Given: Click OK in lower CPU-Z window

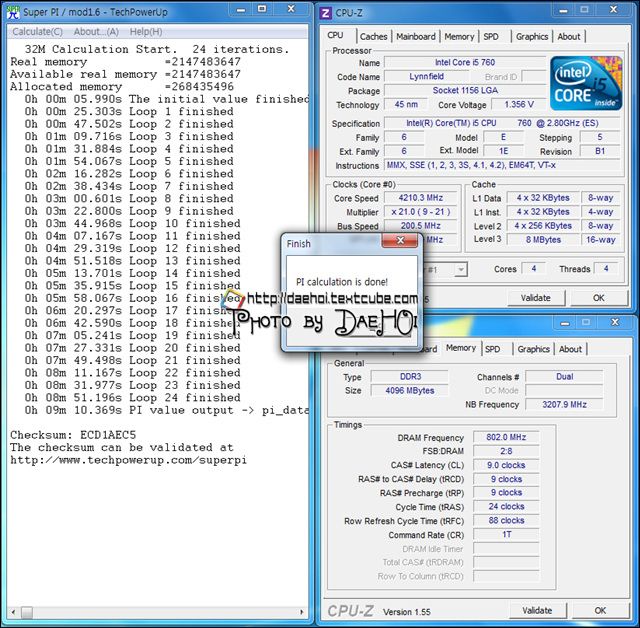Looking at the screenshot, I should 600,610.
